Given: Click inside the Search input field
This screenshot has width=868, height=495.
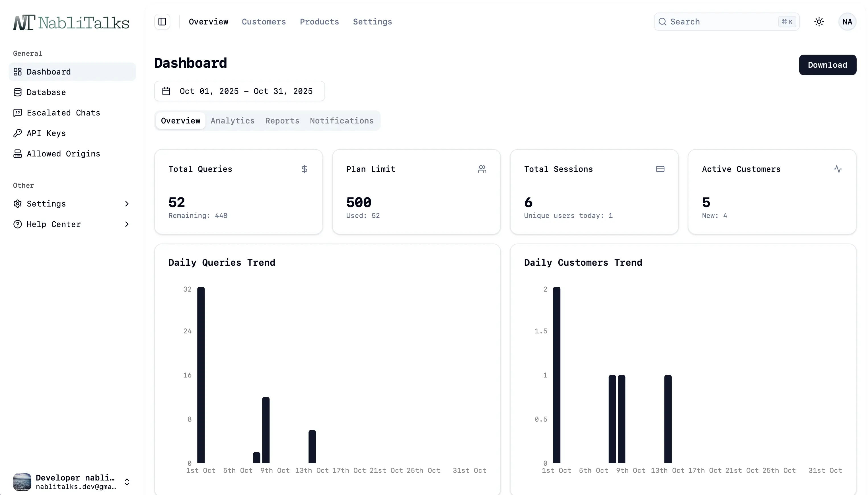Looking at the screenshot, I should pyautogui.click(x=714, y=21).
